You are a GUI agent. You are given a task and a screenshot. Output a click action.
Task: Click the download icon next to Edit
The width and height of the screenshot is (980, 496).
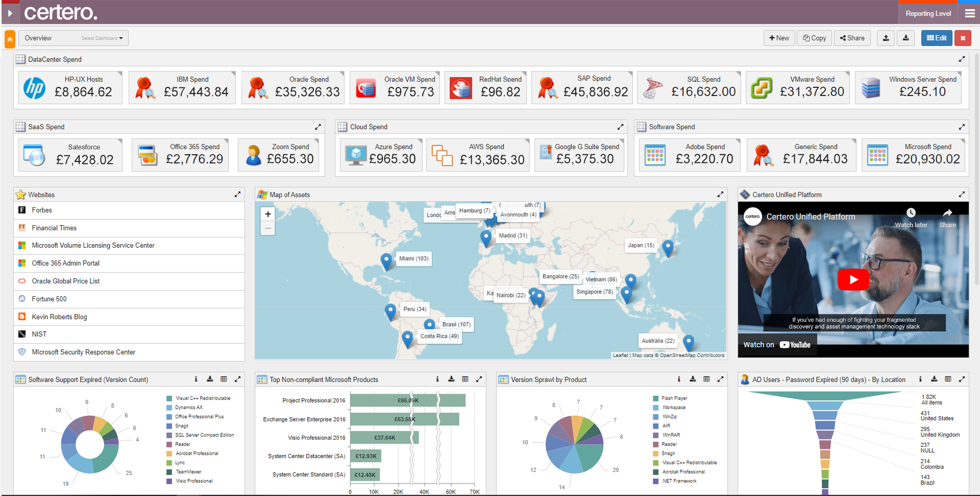tap(906, 38)
